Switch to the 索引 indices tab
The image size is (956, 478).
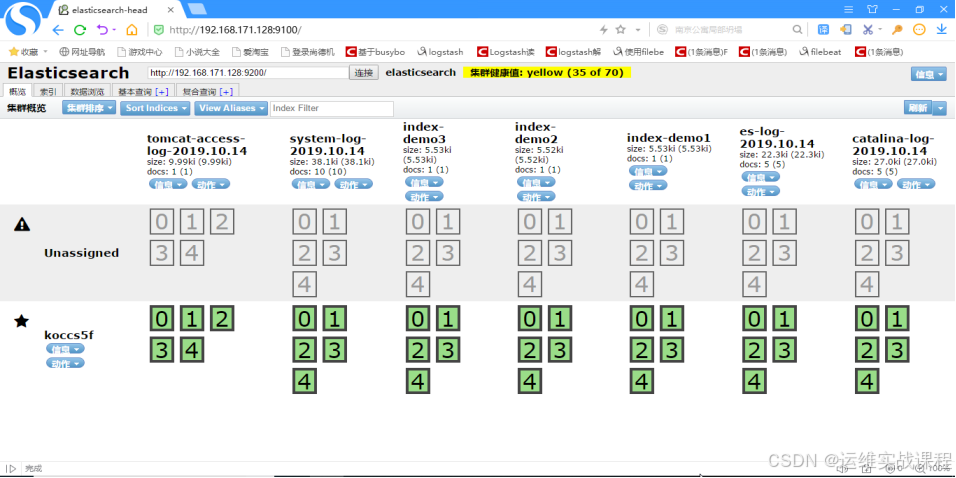click(x=48, y=91)
